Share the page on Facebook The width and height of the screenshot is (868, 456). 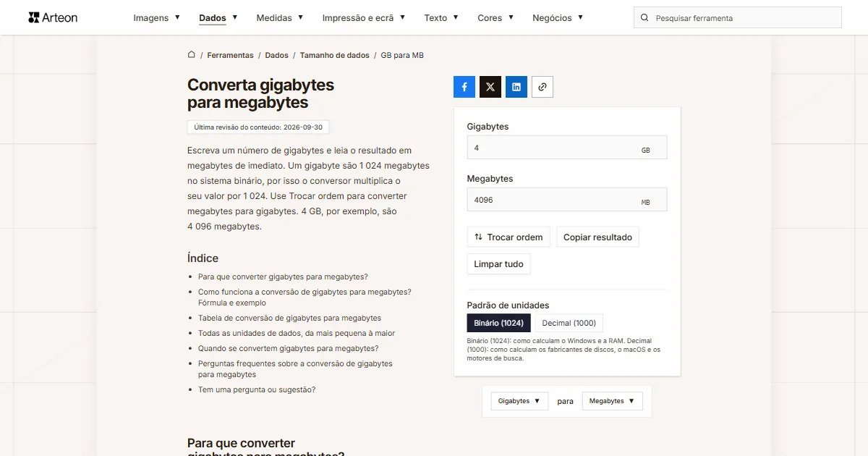(464, 87)
